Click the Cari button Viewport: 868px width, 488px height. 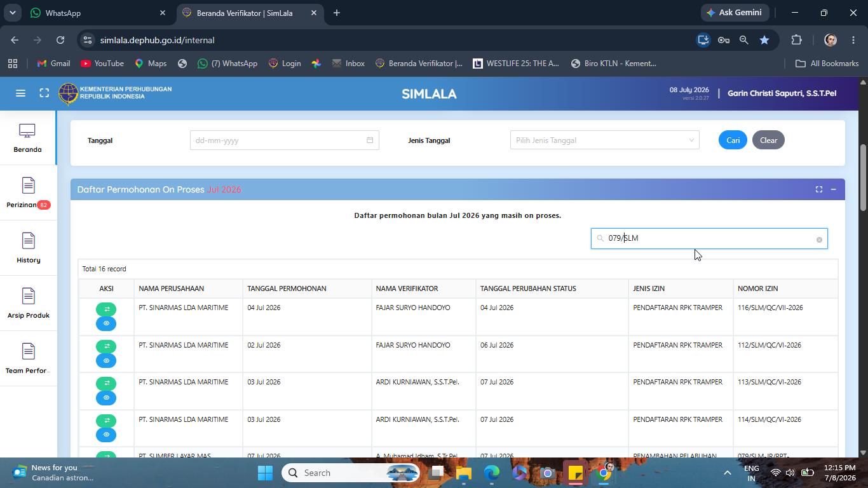tap(733, 140)
